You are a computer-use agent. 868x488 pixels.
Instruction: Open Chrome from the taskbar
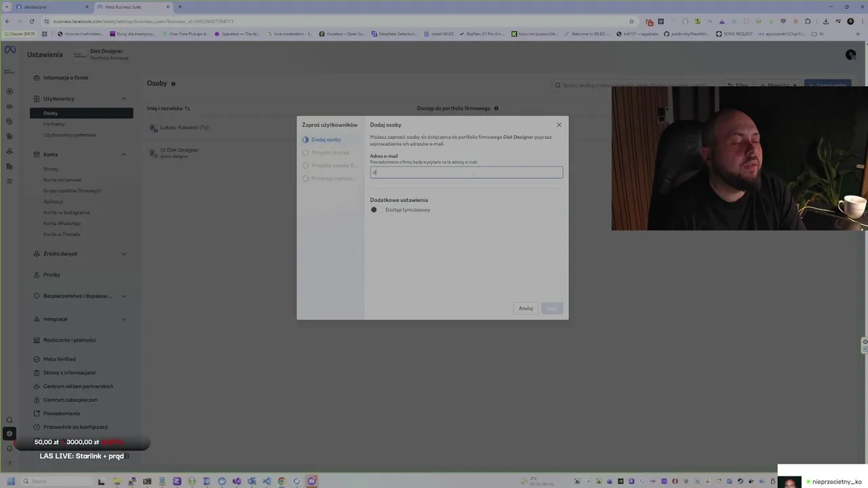[281, 481]
